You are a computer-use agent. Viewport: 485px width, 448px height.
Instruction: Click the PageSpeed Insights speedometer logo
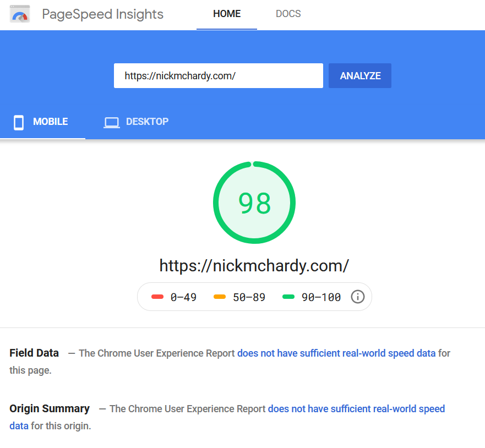(20, 14)
